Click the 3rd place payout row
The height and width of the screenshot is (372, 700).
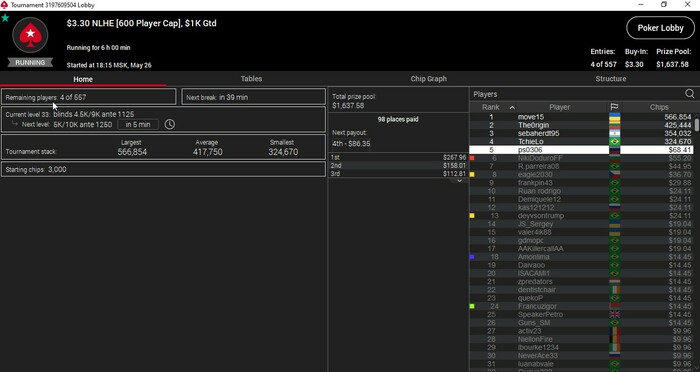398,174
